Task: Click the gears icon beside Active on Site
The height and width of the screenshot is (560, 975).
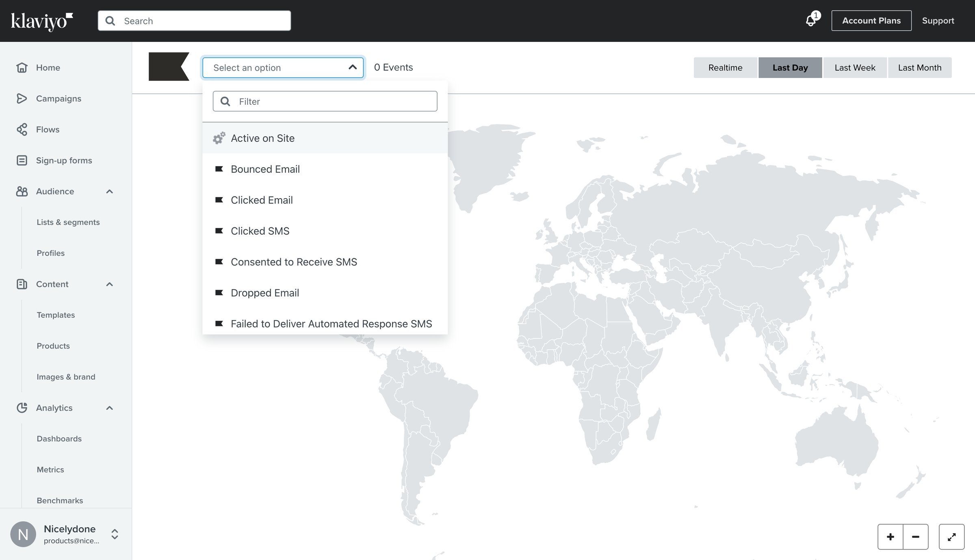Action: tap(219, 138)
